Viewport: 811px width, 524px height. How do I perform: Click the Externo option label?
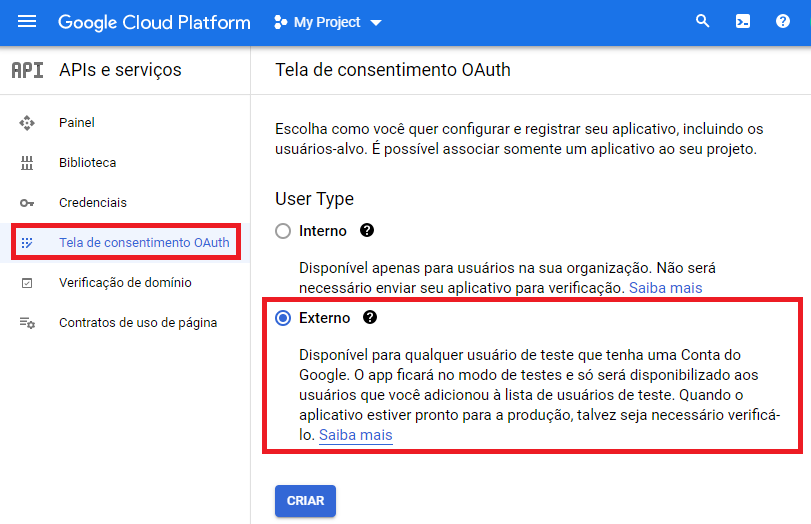coord(324,318)
